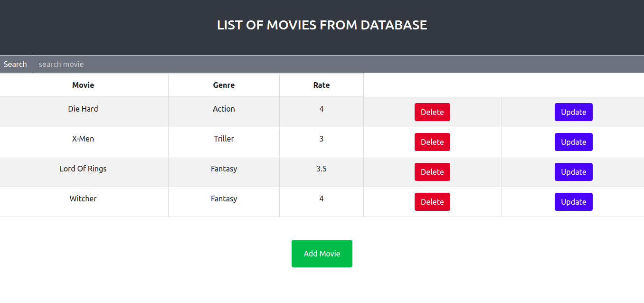Select the Genre column header
The height and width of the screenshot is (303, 644).
point(224,85)
